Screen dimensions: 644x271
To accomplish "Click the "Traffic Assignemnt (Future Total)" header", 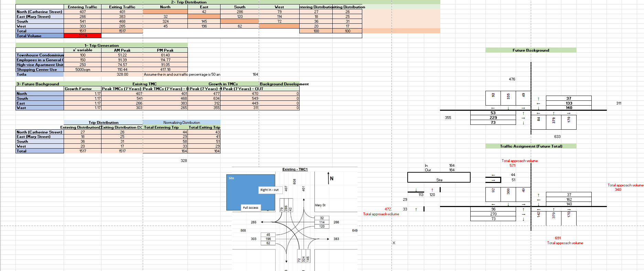I will 531,146.
